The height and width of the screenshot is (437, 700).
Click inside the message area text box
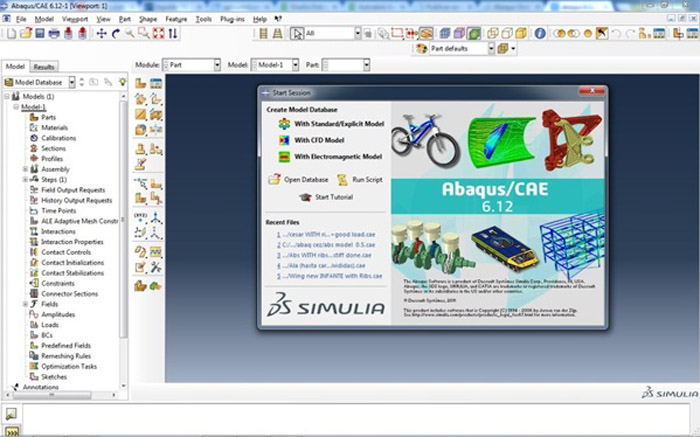pyautogui.click(x=356, y=418)
